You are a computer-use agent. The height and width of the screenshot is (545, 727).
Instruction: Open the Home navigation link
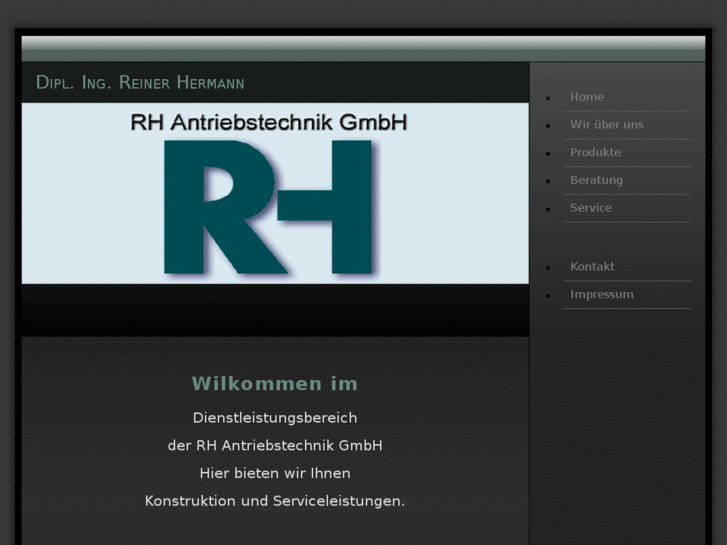pos(587,97)
